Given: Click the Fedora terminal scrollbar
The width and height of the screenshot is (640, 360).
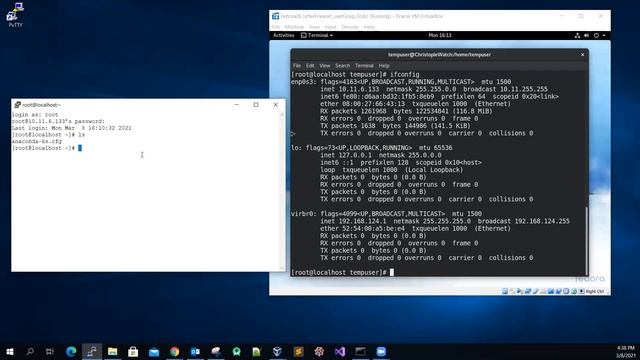Looking at the screenshot, I should [x=587, y=241].
